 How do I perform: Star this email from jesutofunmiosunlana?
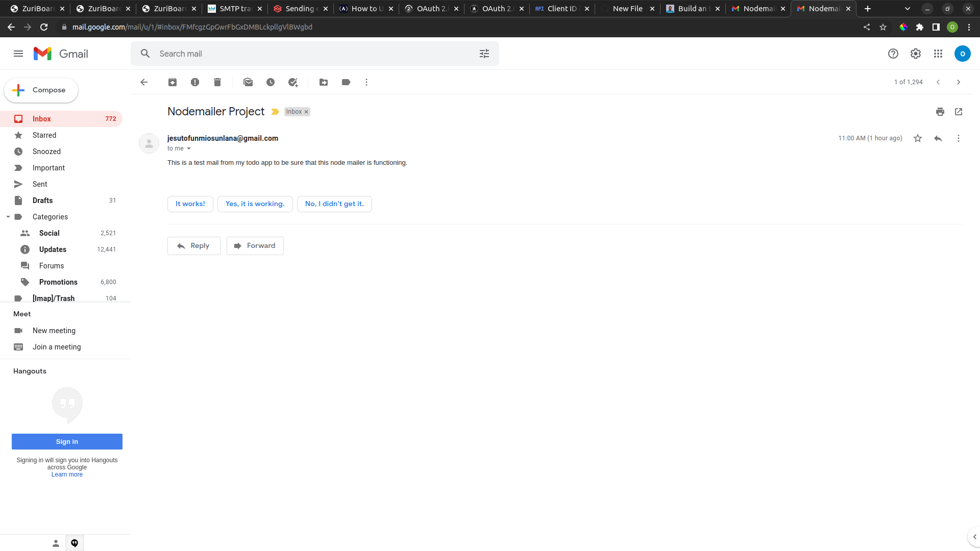click(x=918, y=138)
